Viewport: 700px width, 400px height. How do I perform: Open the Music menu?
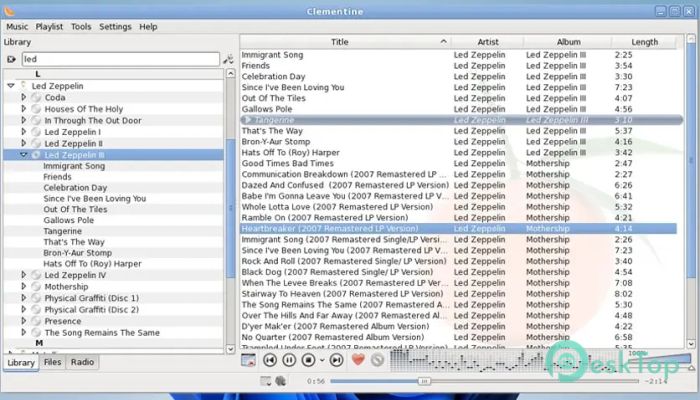pyautogui.click(x=17, y=27)
